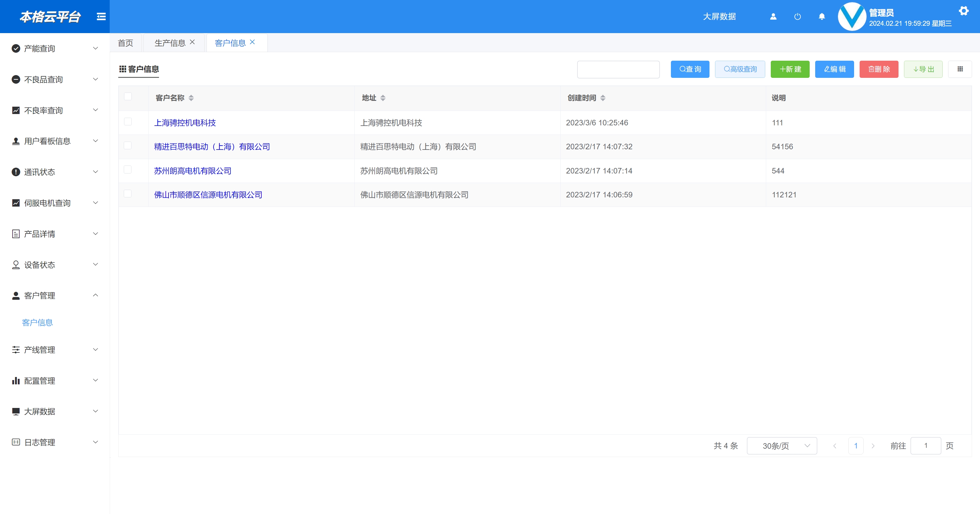
Task: Click the 产能查询 checkmark icon
Action: 16,48
